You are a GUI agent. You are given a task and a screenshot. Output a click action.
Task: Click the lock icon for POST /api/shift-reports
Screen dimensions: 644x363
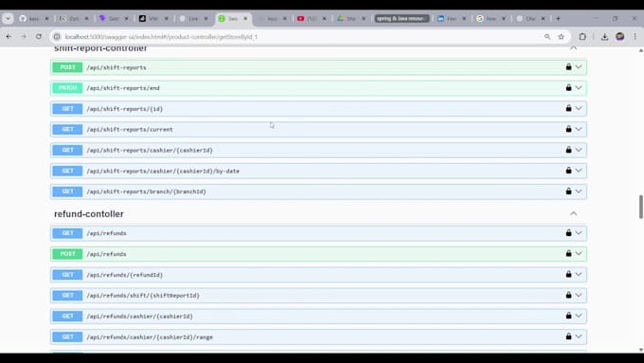coord(568,66)
